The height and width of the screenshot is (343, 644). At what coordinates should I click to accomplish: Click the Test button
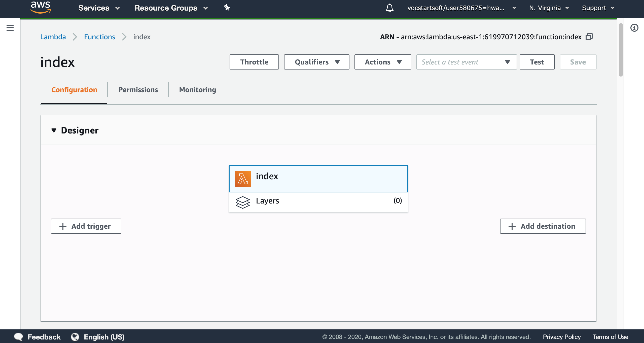(x=537, y=62)
